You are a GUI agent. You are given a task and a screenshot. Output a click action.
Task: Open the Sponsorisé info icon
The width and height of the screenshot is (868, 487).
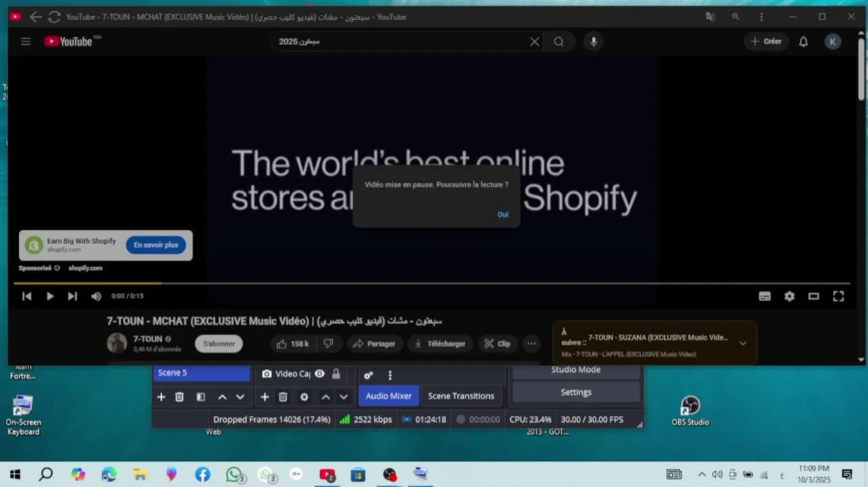coord(57,268)
